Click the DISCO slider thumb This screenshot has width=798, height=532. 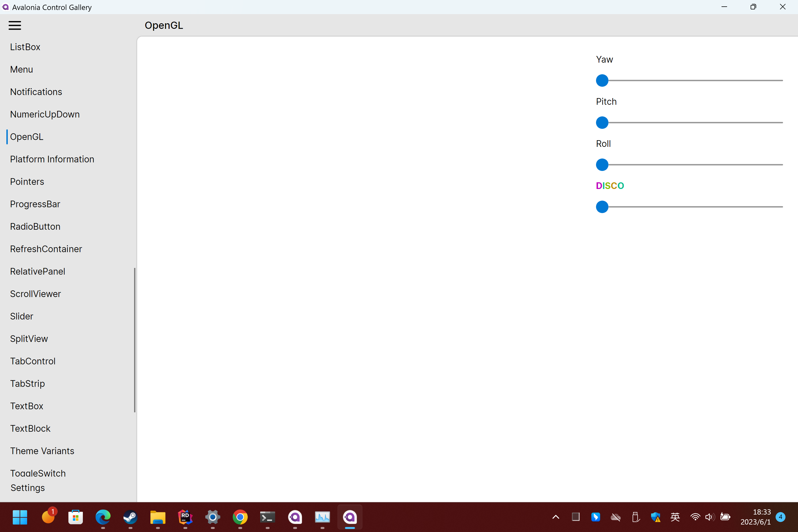(603, 207)
